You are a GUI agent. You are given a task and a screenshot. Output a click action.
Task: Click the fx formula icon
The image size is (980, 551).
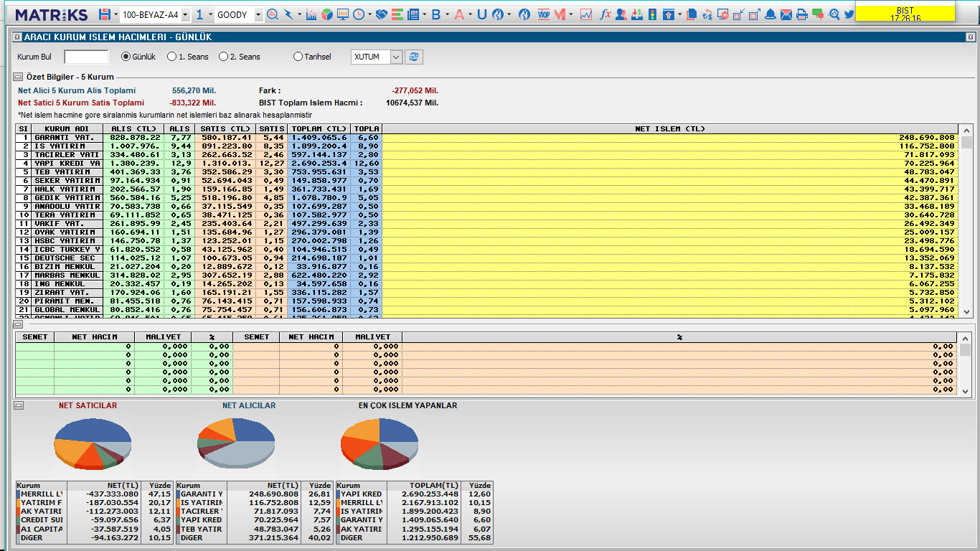coord(605,14)
